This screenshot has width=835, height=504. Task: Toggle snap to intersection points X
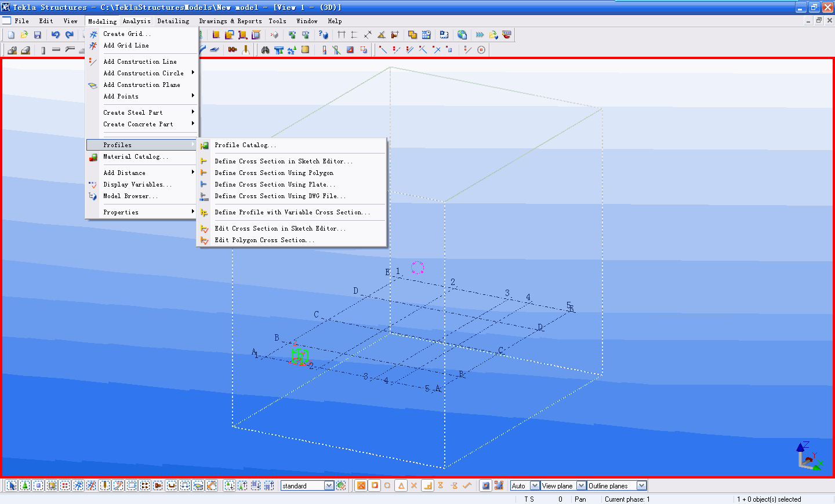coord(414,485)
